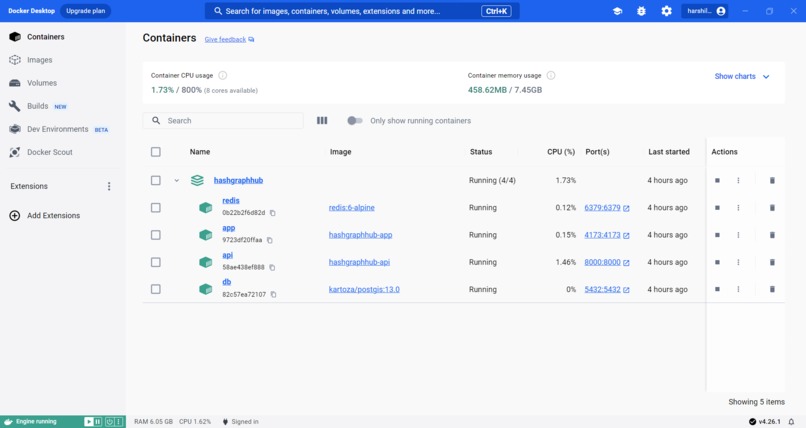
Task: Tick the checkbox for the redis container
Action: [156, 208]
